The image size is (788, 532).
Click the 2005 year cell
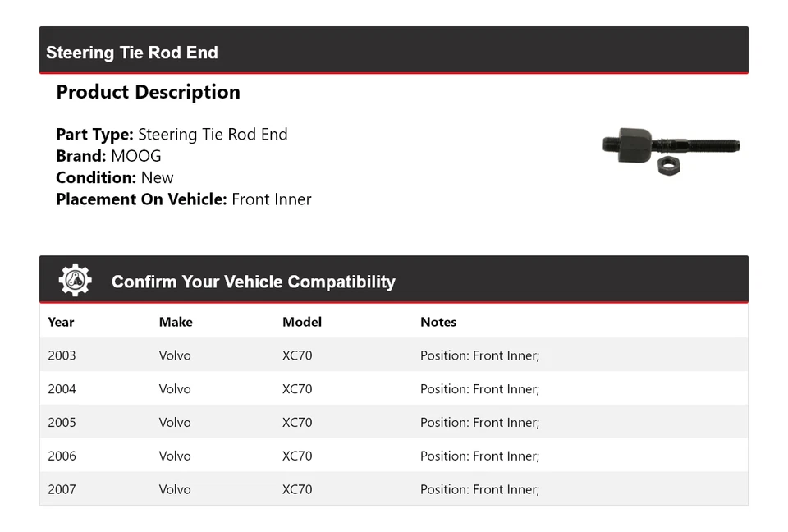[x=62, y=423]
